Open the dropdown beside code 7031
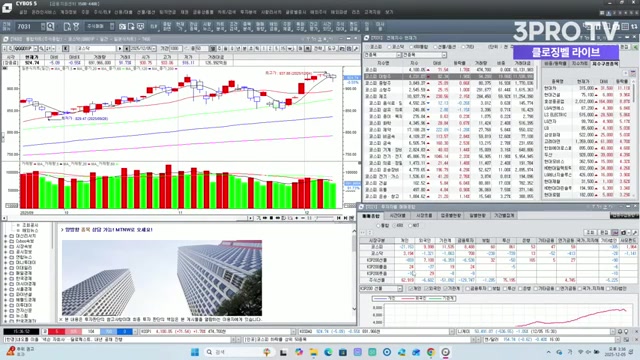 pos(43,27)
